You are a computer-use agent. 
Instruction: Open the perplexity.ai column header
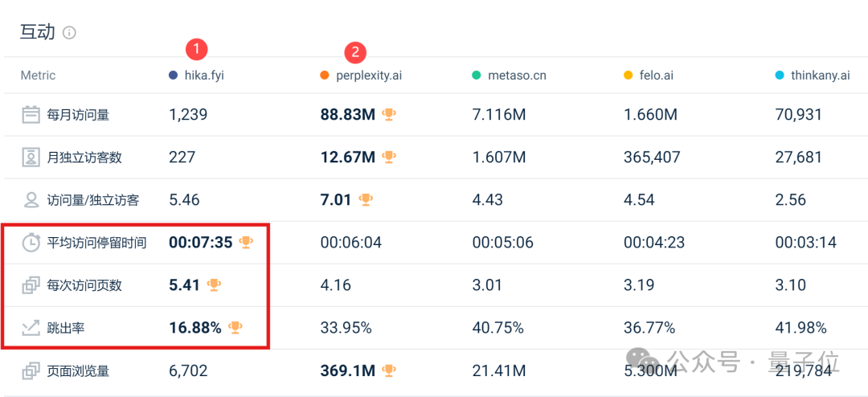[x=369, y=76]
